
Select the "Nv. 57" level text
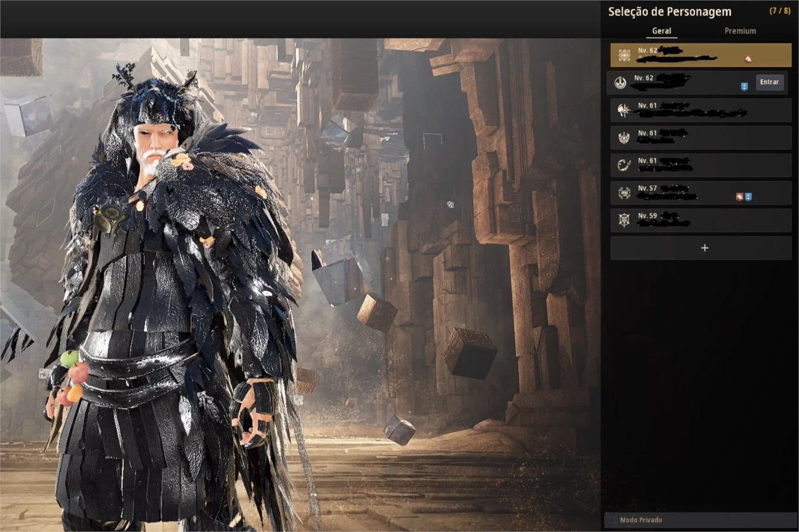(647, 188)
